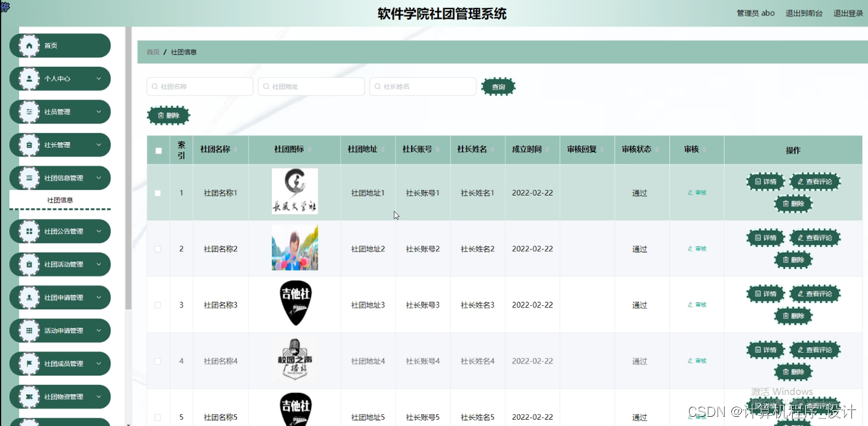Open the 首页 sidebar menu item
Image resolution: width=868 pixels, height=426 pixels.
click(x=60, y=46)
